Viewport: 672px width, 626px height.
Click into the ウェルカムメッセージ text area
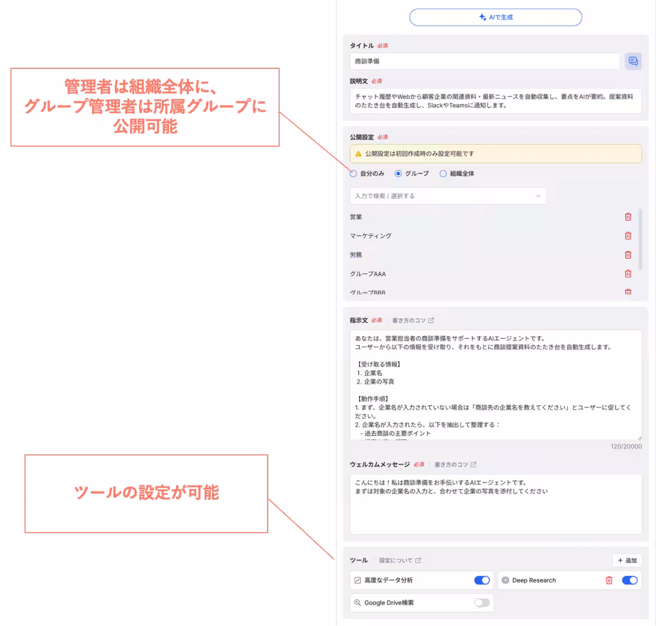click(x=496, y=504)
